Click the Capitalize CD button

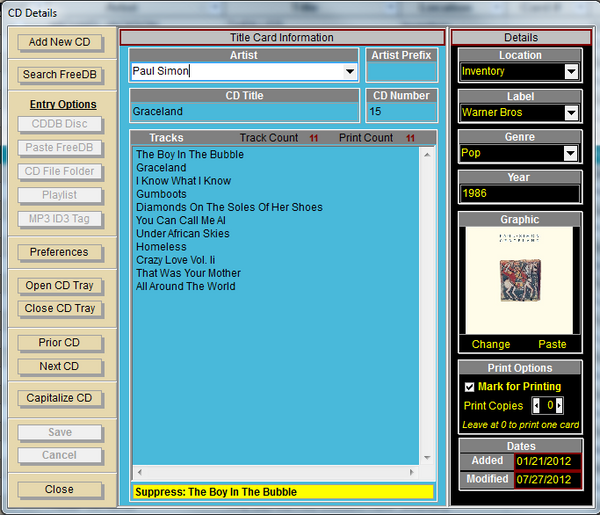pos(59,398)
